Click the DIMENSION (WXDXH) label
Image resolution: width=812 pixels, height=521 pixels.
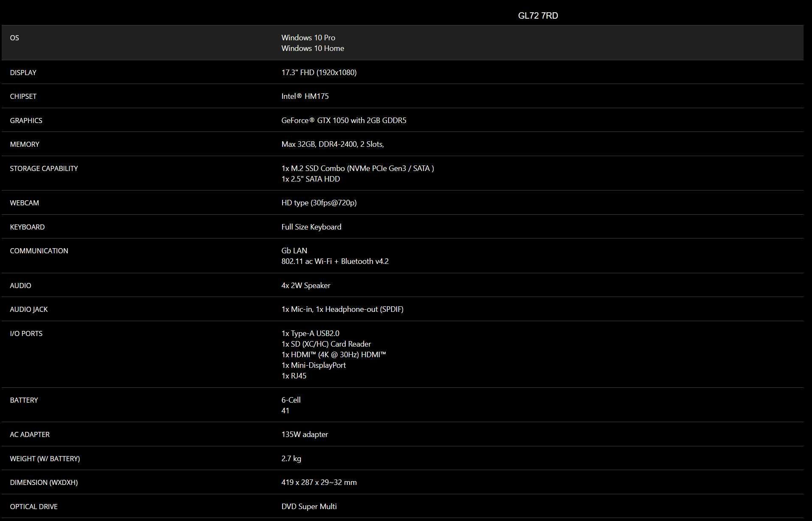click(x=44, y=482)
